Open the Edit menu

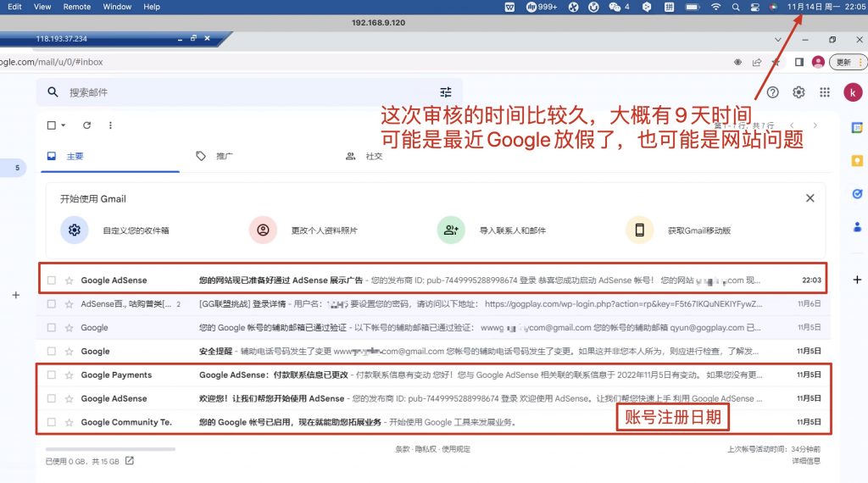click(x=15, y=7)
